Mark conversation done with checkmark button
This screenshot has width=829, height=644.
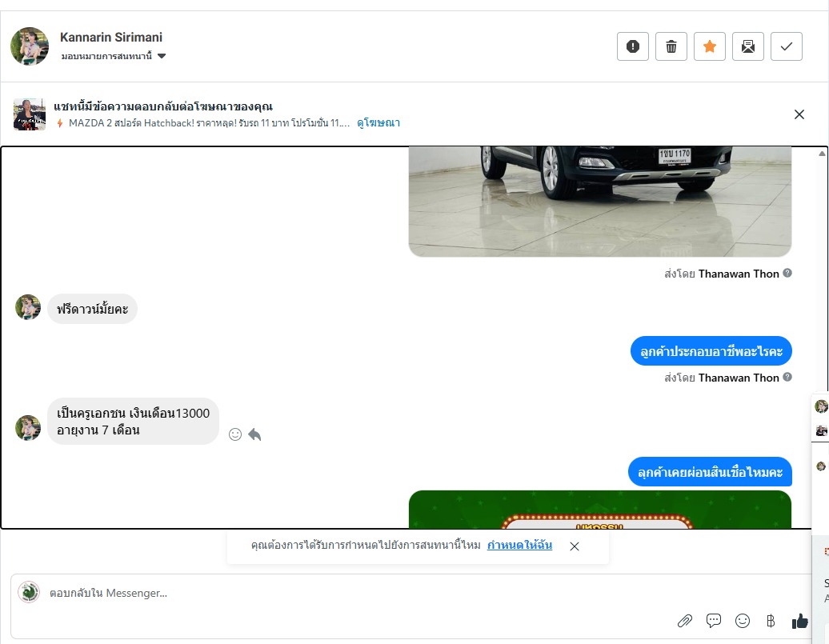786,46
